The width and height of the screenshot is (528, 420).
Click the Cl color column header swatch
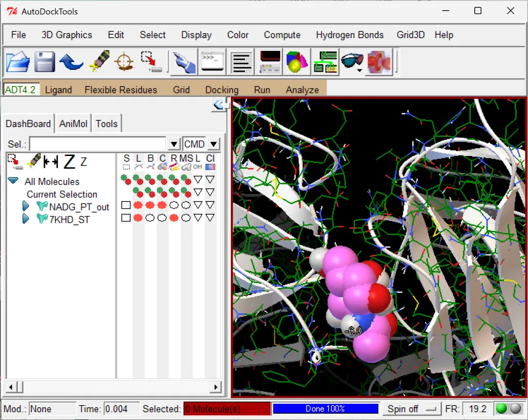[210, 167]
